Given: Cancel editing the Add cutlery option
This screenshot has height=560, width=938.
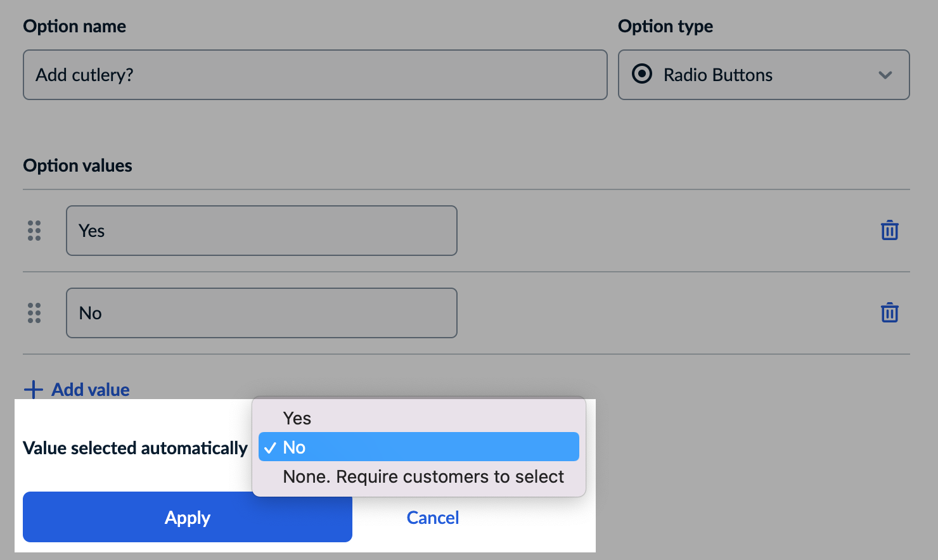Looking at the screenshot, I should 432,518.
